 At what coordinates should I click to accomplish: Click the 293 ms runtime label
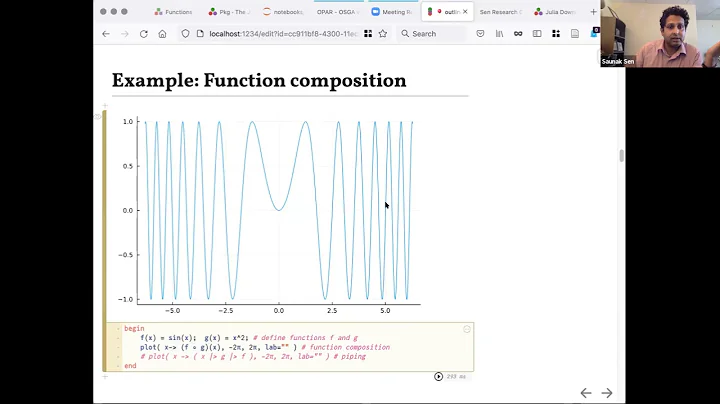click(x=456, y=376)
